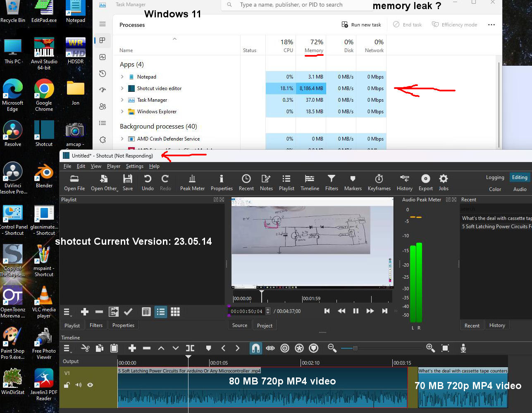The width and height of the screenshot is (532, 413).
Task: Expand AMD Crash Defender Service row
Action: point(122,139)
